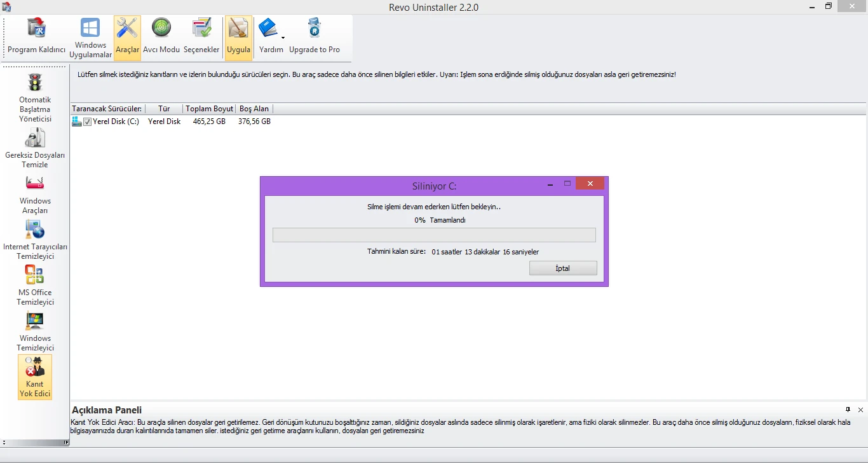Viewport: 868px width, 463px height.
Task: Open Internet Tarayıcıları Temizleyici
Action: (x=35, y=239)
